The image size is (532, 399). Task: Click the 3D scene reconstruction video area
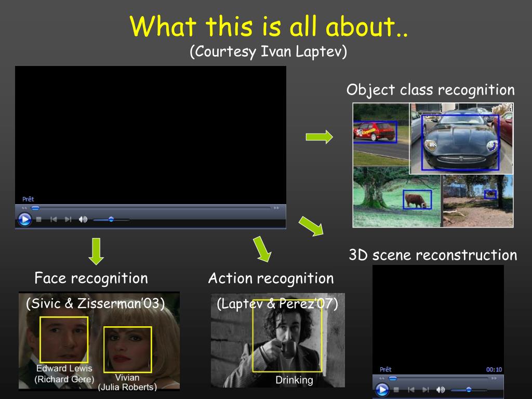coord(438,320)
